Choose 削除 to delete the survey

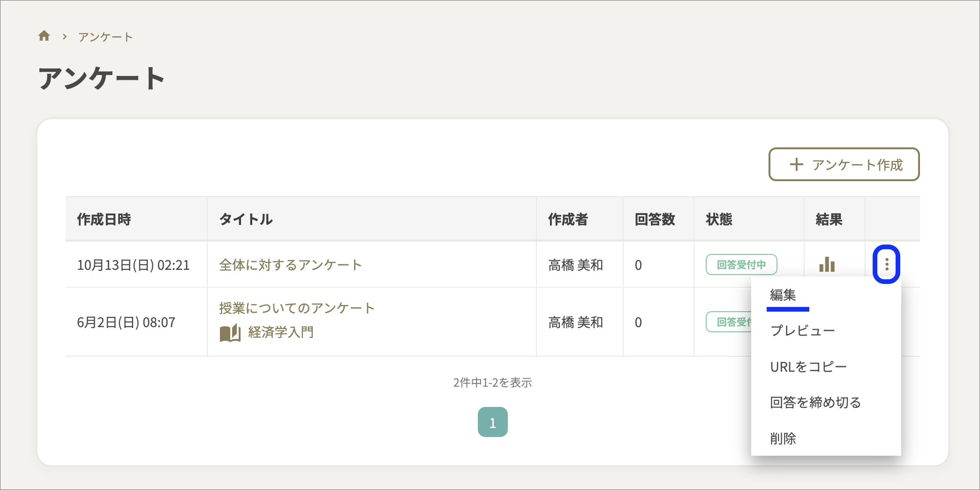[x=783, y=438]
